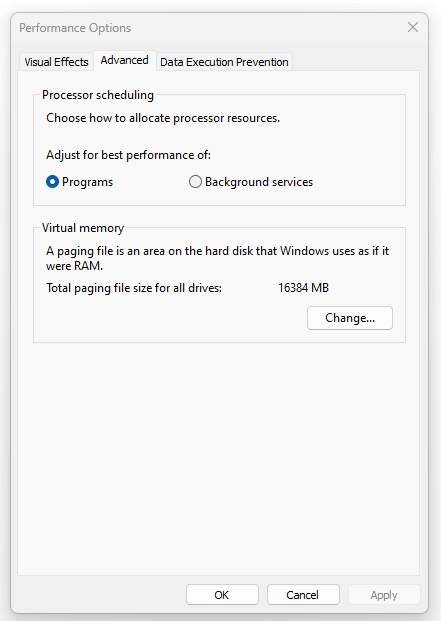Select the Advanced tab

coord(125,61)
